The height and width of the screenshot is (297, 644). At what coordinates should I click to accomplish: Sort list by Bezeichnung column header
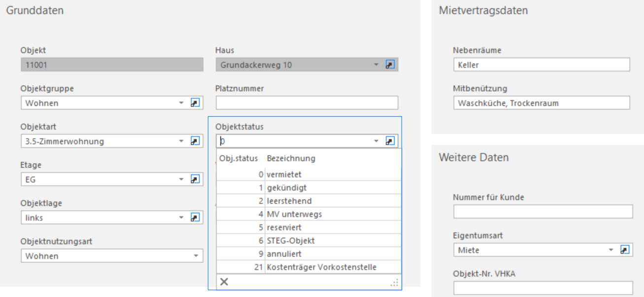click(291, 159)
